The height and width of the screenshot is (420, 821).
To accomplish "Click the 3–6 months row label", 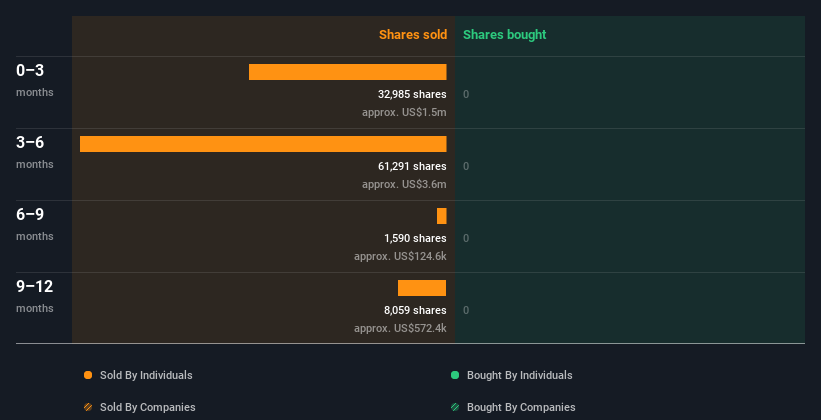I will [35, 152].
